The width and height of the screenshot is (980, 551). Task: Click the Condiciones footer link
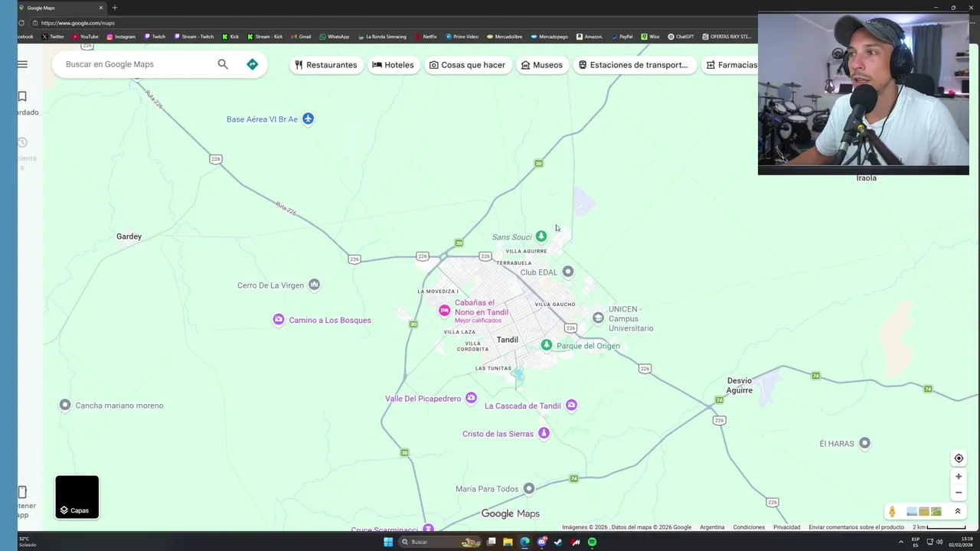749,527
